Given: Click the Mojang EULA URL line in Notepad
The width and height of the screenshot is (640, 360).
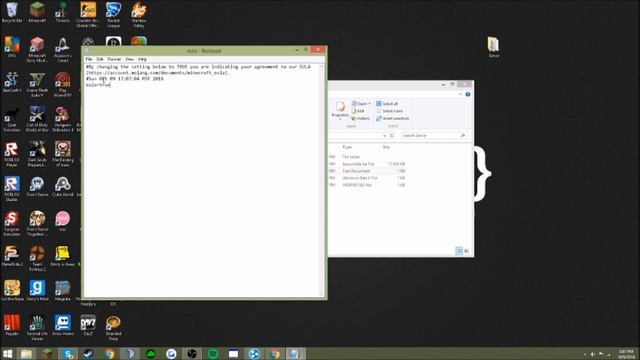Looking at the screenshot, I should [158, 72].
